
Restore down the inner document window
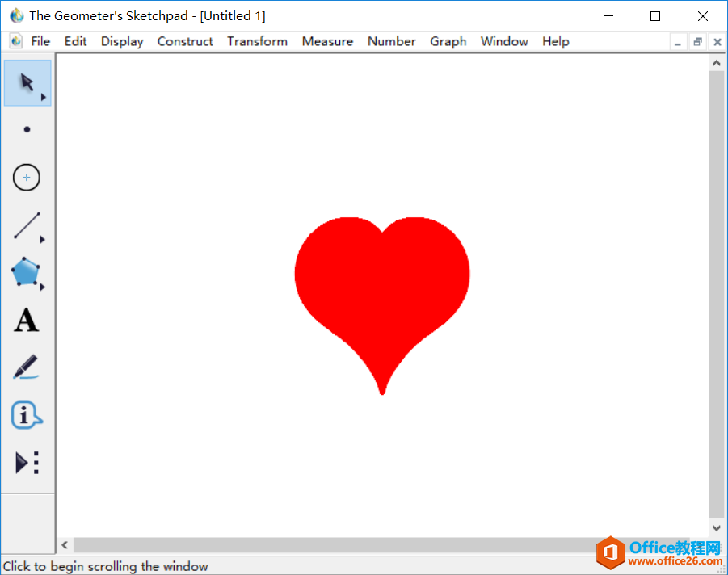click(x=697, y=42)
